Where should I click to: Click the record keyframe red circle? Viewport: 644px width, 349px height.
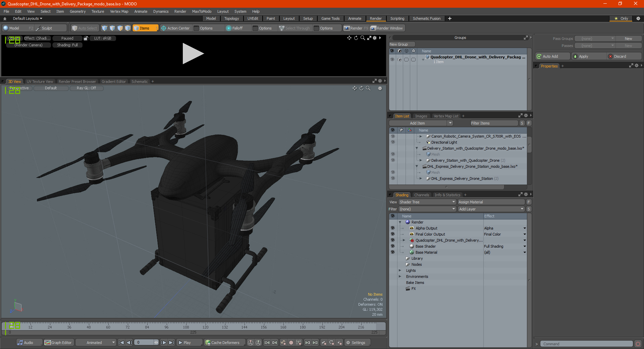tap(291, 343)
